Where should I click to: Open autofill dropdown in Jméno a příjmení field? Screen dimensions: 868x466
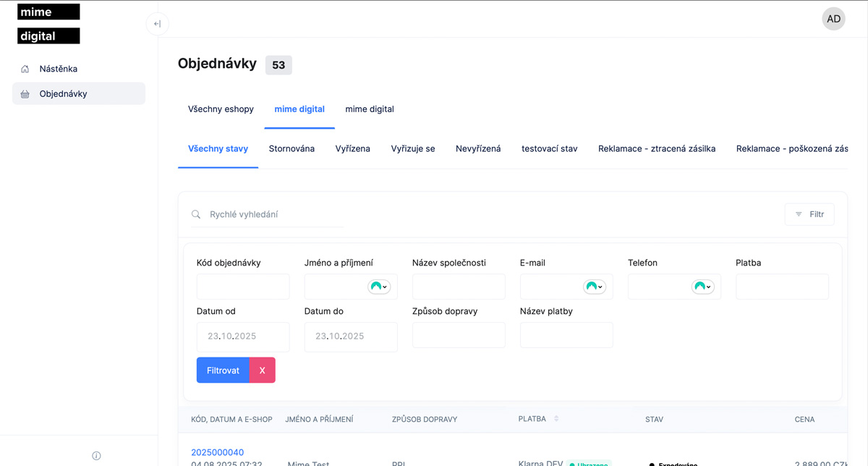pyautogui.click(x=379, y=287)
